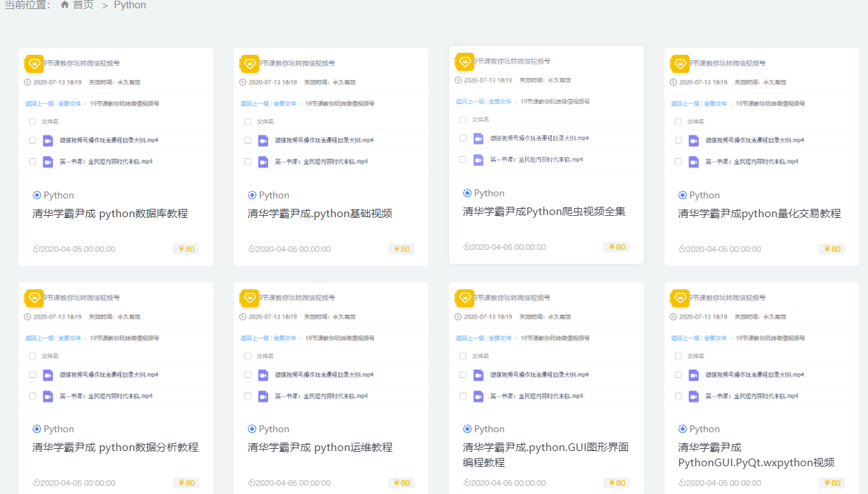Open course 清华学霸尹成python量化交易教程
The height and width of the screenshot is (494, 868).
point(759,214)
